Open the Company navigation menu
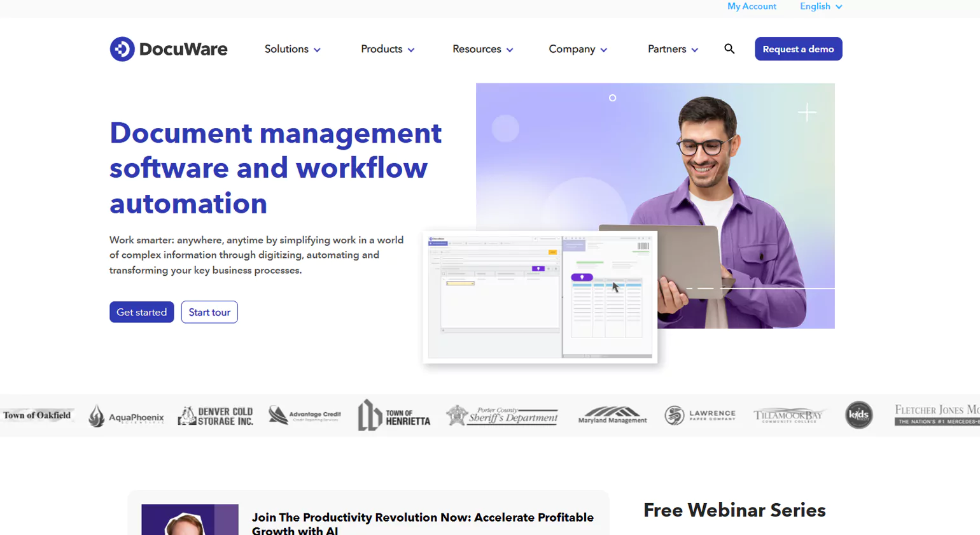Image resolution: width=980 pixels, height=535 pixels. click(x=577, y=48)
